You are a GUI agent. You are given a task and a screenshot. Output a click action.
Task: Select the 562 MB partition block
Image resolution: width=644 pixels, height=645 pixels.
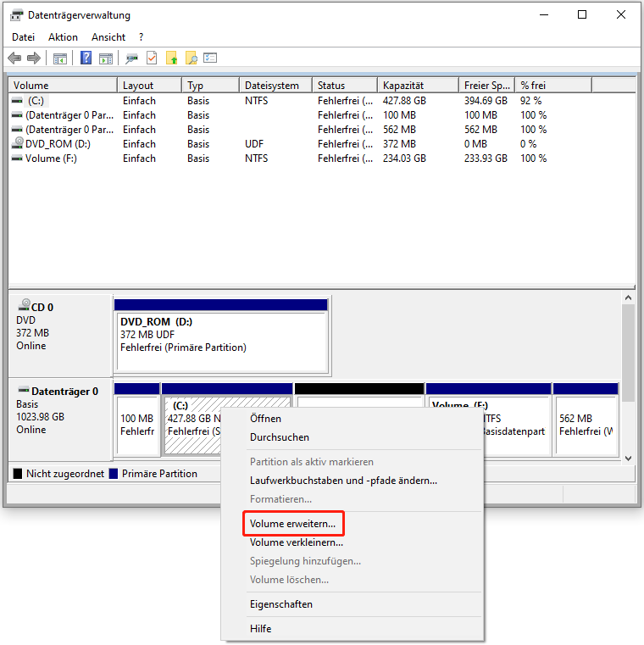(586, 419)
